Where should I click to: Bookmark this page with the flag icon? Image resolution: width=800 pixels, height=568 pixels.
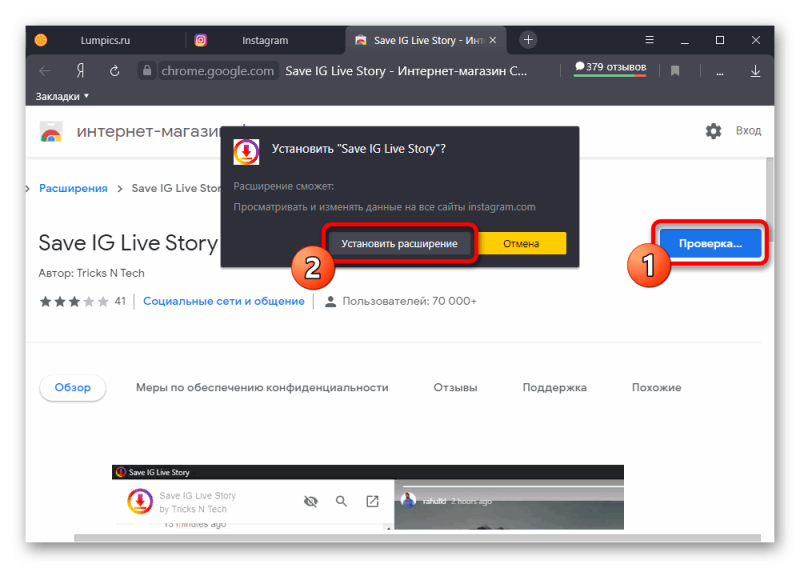[x=675, y=71]
